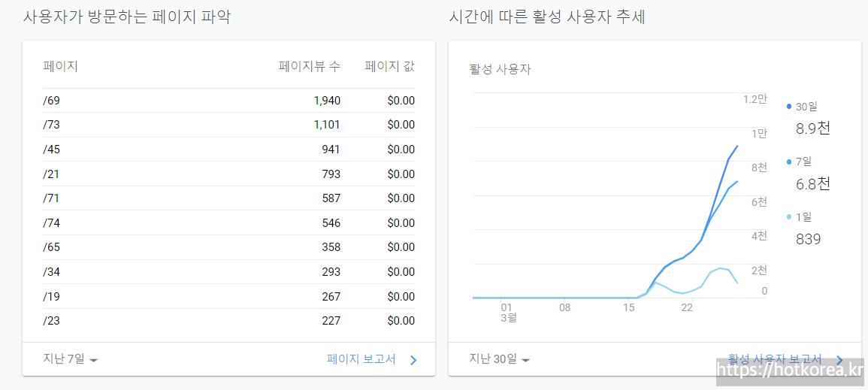Click the 1,940 pageviews value
The image size is (868, 390).
tap(327, 101)
